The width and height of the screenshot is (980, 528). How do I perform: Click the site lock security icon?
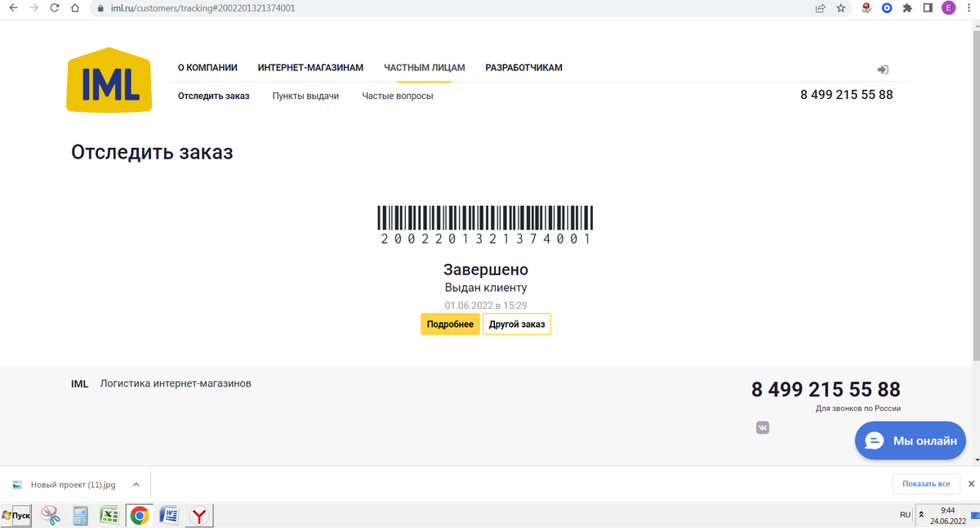point(101,8)
